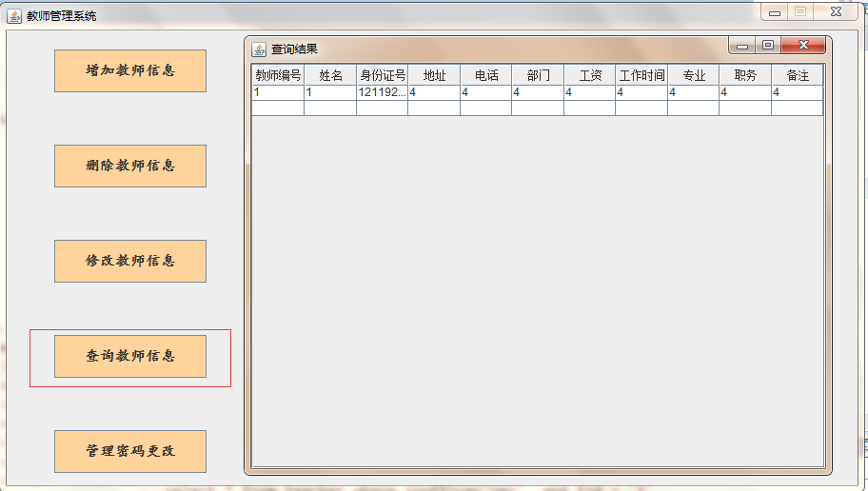Viewport: 868px width, 491px height.
Task: Click the 工作时间 column header
Action: click(641, 75)
